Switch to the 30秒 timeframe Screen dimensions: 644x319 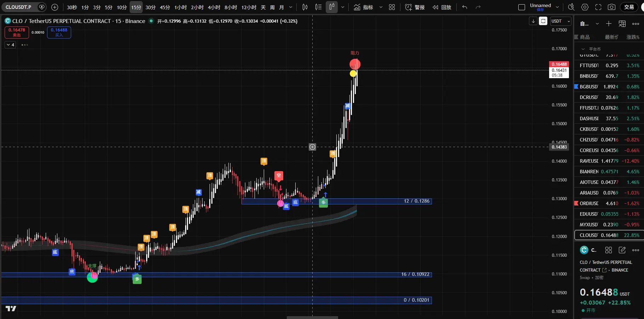tap(72, 7)
